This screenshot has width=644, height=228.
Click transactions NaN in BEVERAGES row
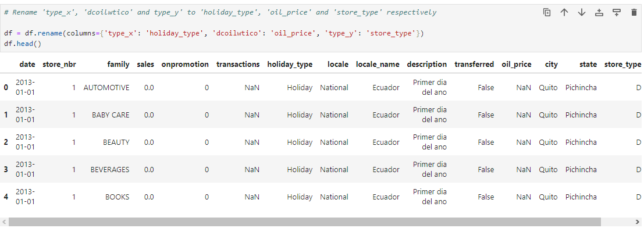click(x=252, y=170)
